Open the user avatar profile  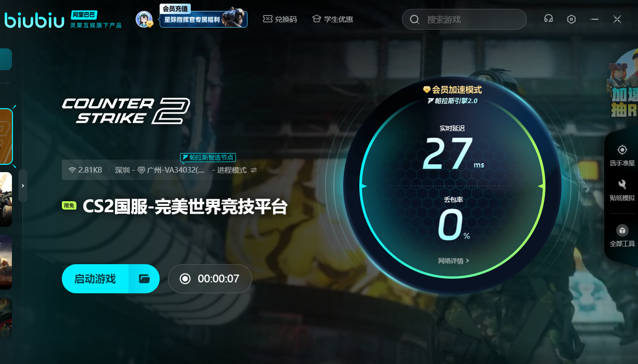pyautogui.click(x=144, y=20)
